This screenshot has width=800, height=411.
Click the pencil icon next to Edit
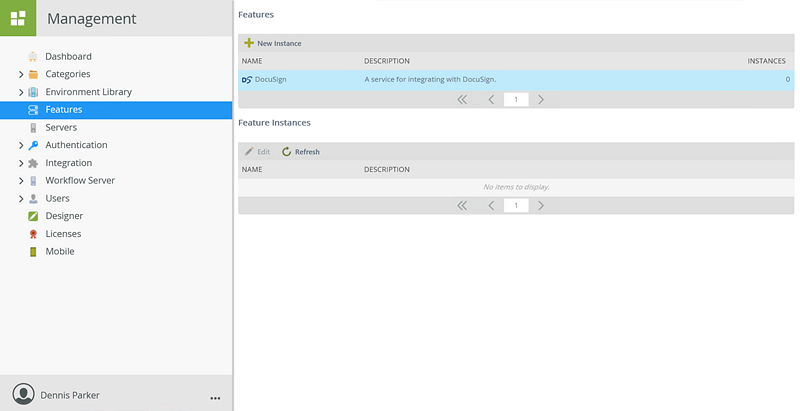(249, 151)
